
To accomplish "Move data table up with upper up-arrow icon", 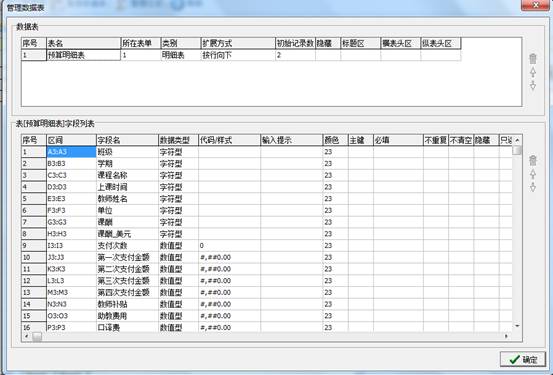I will coord(533,73).
